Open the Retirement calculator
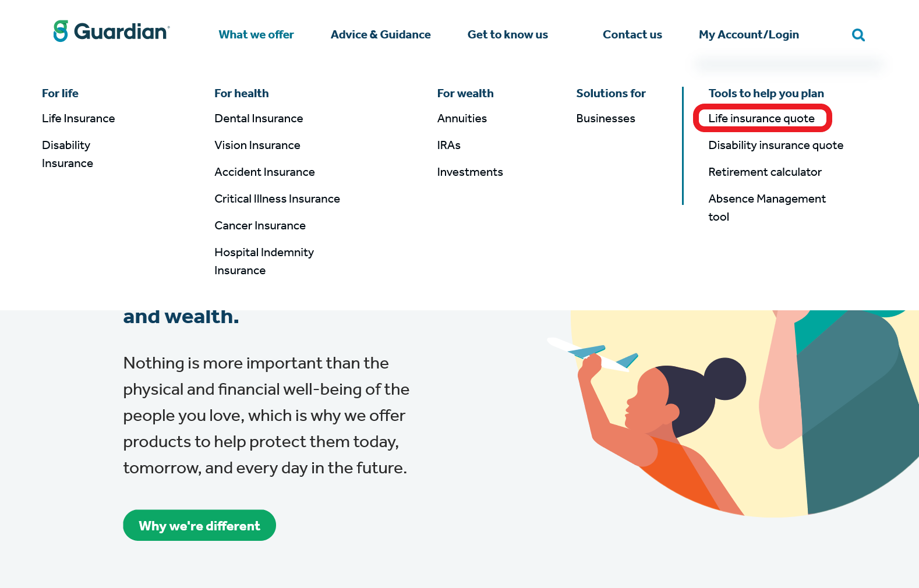Image resolution: width=919 pixels, height=588 pixels. tap(765, 172)
